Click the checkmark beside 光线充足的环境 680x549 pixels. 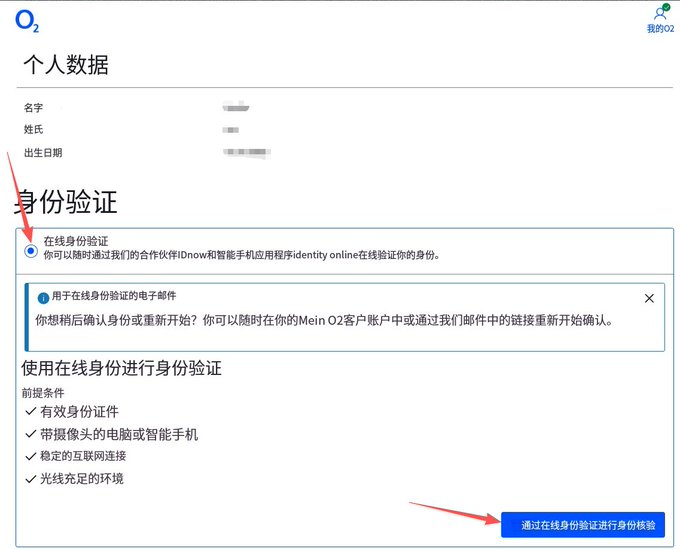[30, 479]
